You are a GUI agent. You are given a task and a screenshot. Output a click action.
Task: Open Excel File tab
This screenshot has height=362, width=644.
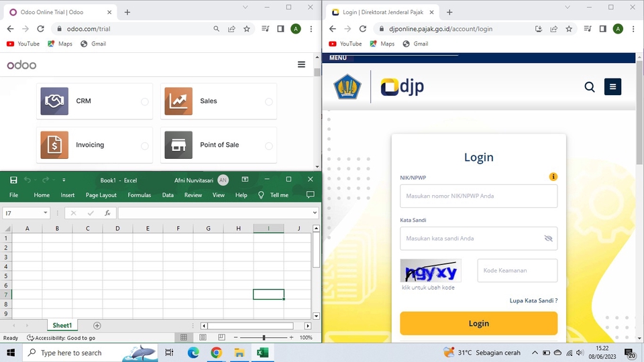point(13,195)
